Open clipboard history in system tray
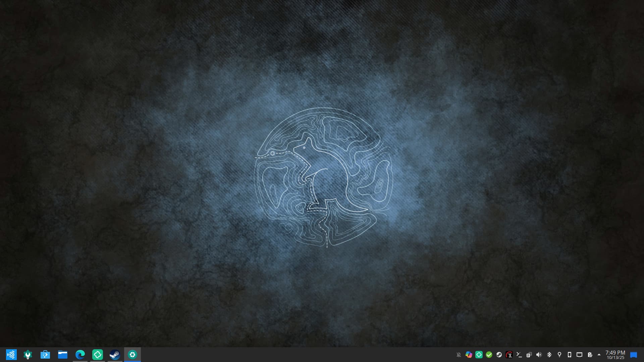The width and height of the screenshot is (644, 362). [x=529, y=355]
